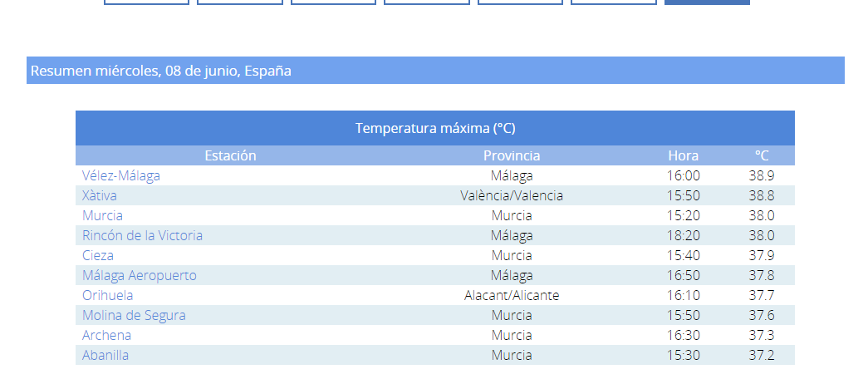Select the filled blue tab at top

[x=707, y=2]
